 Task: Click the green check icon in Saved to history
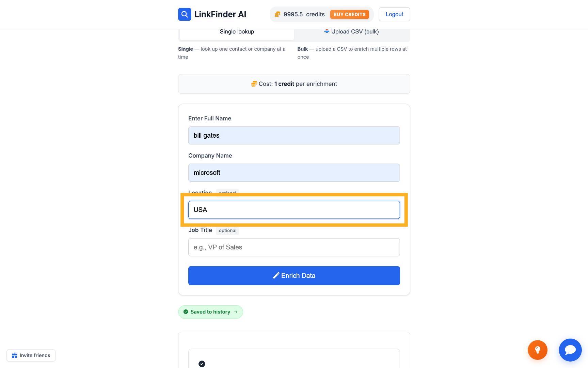(186, 312)
